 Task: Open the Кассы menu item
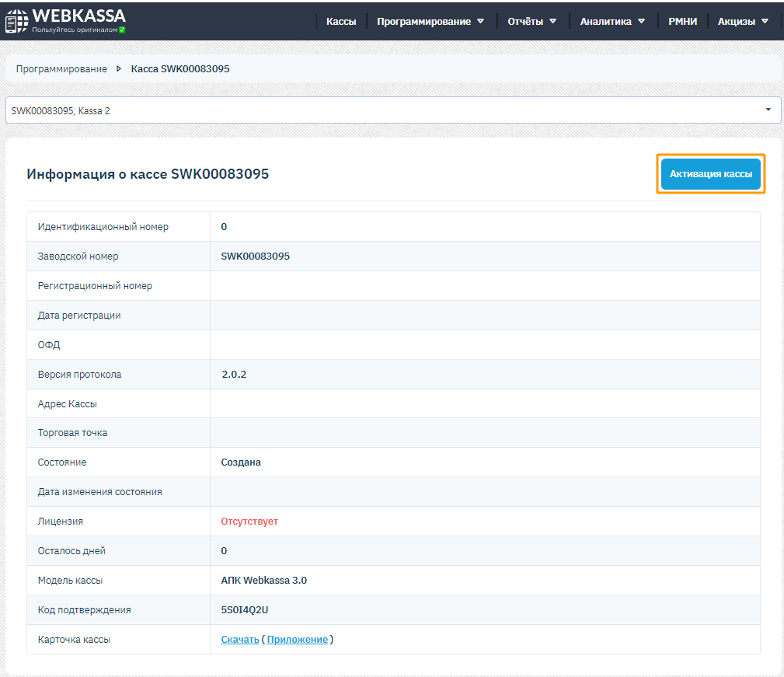click(x=341, y=22)
